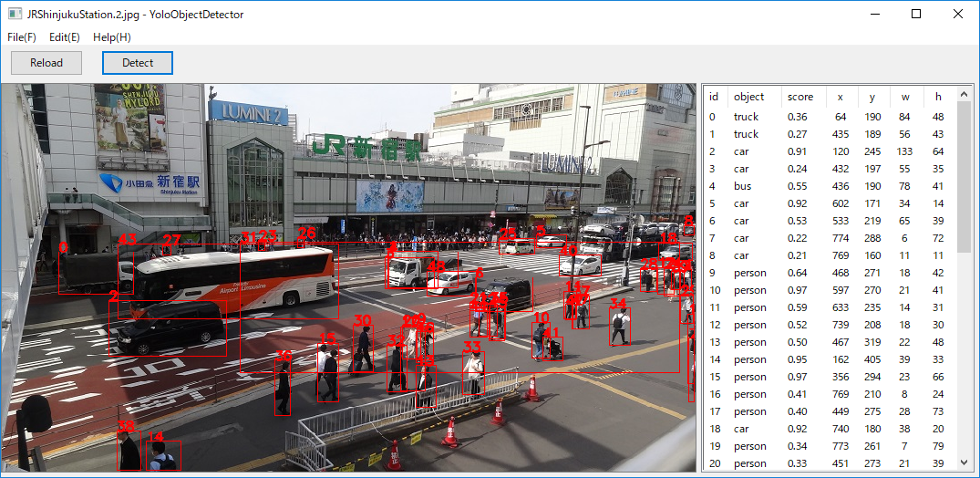
Task: Click the 'h' column header
Action: [940, 97]
